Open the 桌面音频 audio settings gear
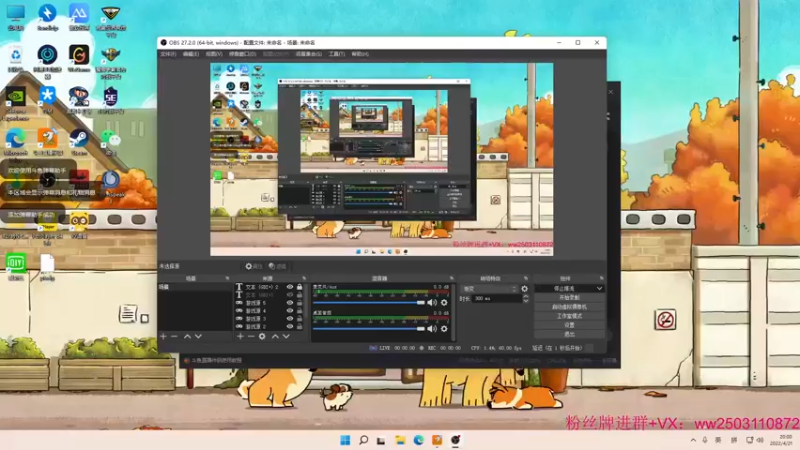 click(444, 329)
